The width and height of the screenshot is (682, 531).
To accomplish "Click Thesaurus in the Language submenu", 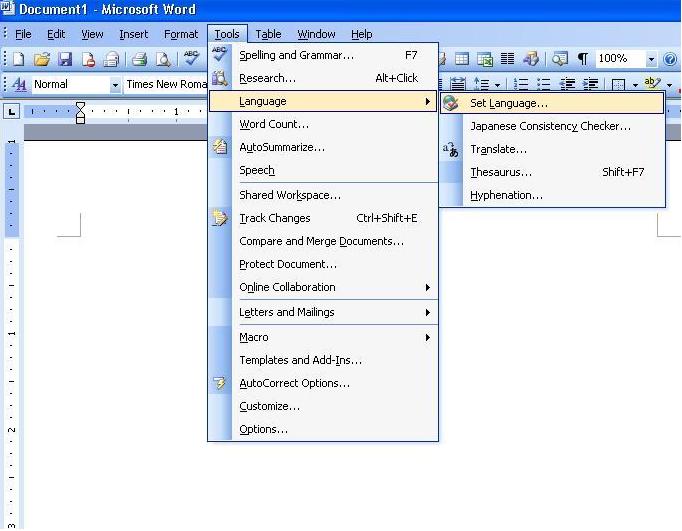I will click(500, 172).
